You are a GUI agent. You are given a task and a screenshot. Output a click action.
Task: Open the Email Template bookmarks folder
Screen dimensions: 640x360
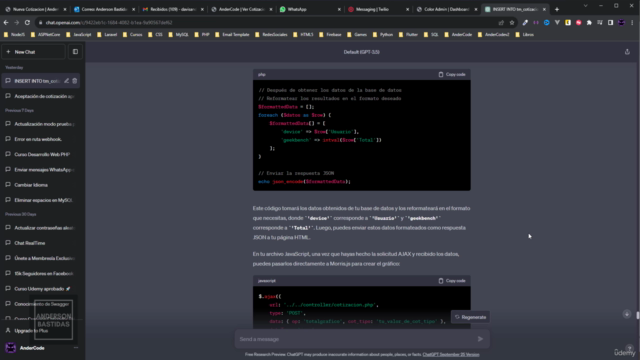232,35
